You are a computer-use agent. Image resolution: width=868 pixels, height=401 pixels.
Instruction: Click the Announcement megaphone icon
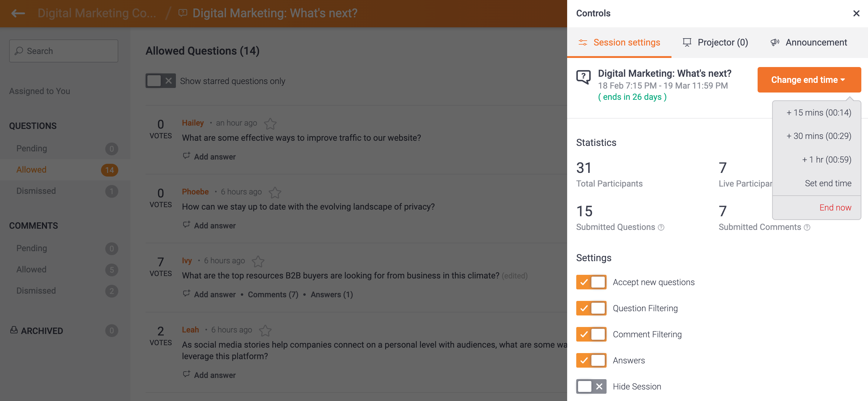click(x=774, y=42)
